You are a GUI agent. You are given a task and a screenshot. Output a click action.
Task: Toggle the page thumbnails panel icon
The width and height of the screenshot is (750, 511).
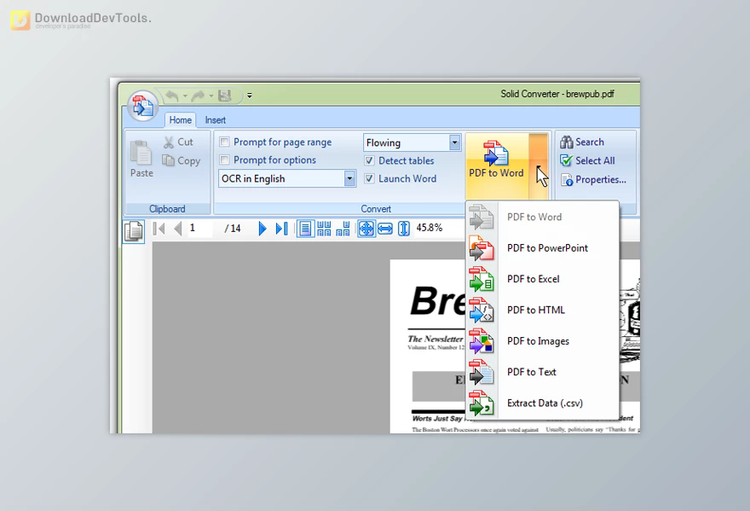click(x=133, y=231)
